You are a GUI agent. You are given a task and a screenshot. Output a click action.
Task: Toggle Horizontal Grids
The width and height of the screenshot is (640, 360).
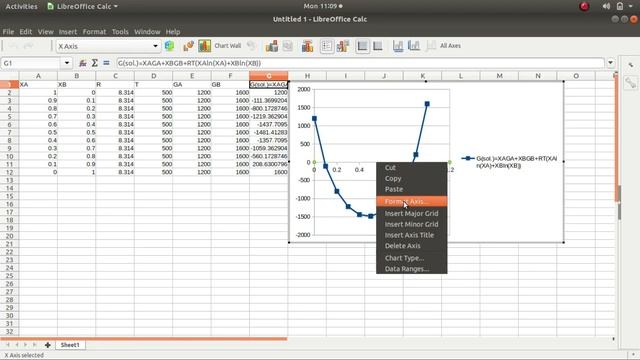click(x=362, y=46)
